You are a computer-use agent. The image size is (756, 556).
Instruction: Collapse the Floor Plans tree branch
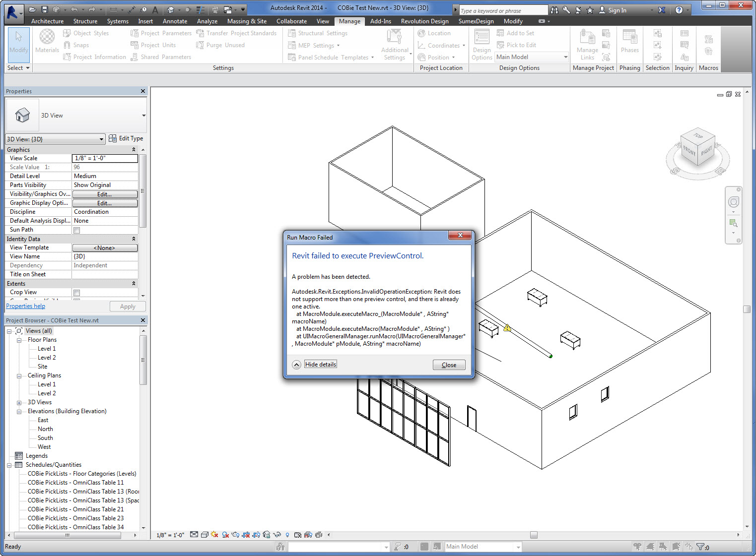[18, 340]
